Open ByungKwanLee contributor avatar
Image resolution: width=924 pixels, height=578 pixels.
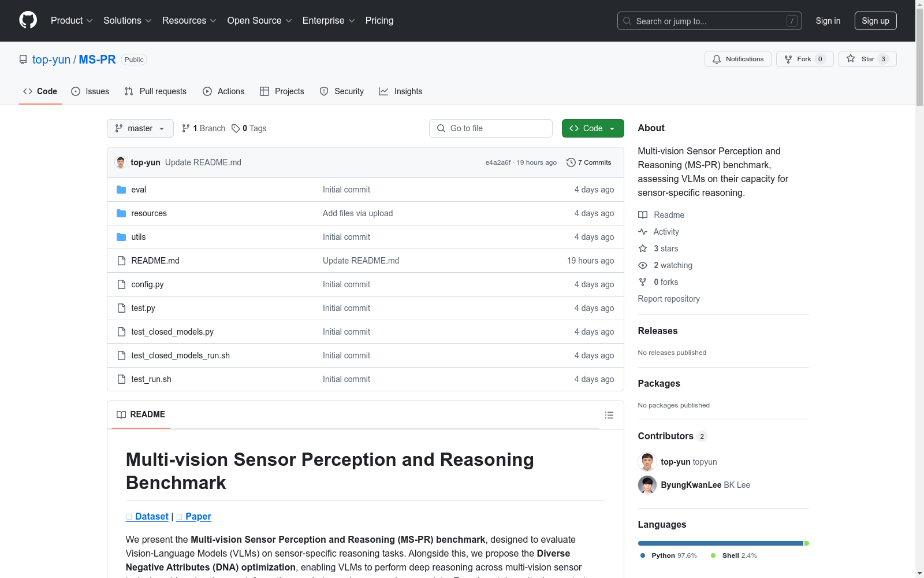647,485
